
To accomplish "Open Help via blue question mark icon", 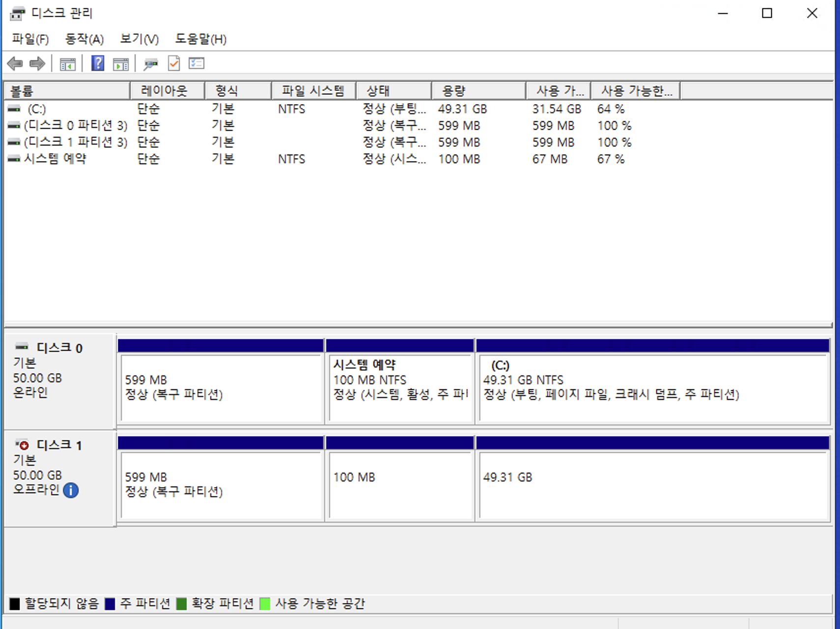I will pos(98,63).
